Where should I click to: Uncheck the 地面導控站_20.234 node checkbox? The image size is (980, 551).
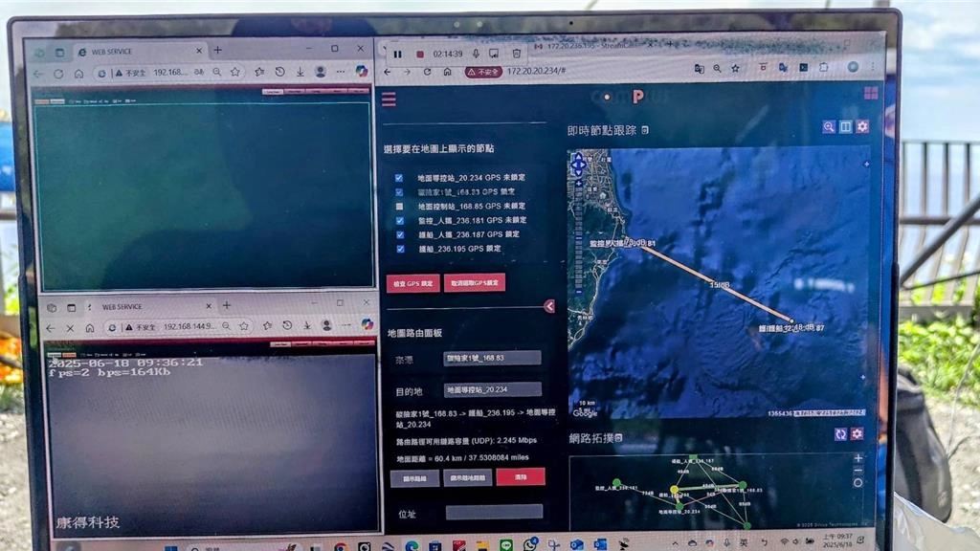pyautogui.click(x=399, y=178)
